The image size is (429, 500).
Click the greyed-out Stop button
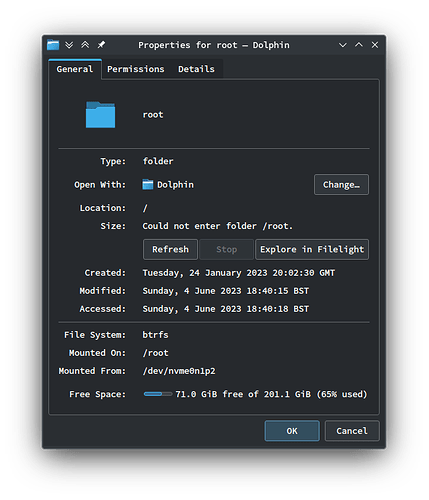pyautogui.click(x=226, y=249)
